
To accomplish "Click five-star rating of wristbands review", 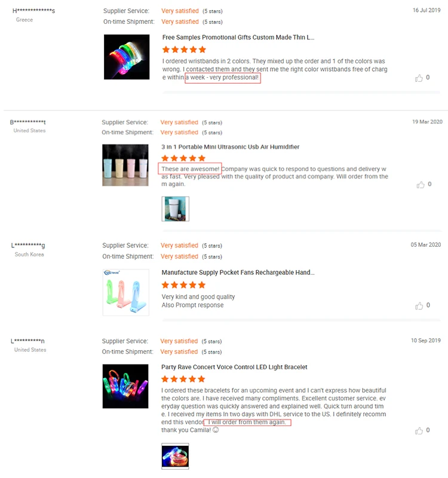I will (x=184, y=50).
